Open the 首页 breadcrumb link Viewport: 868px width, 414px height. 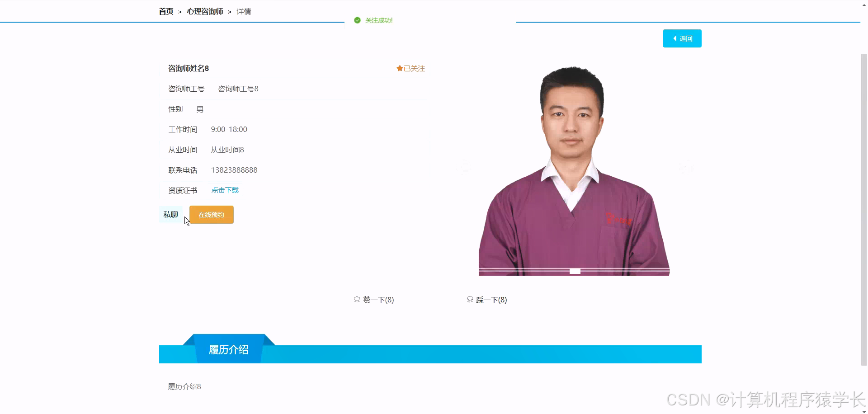(165, 11)
